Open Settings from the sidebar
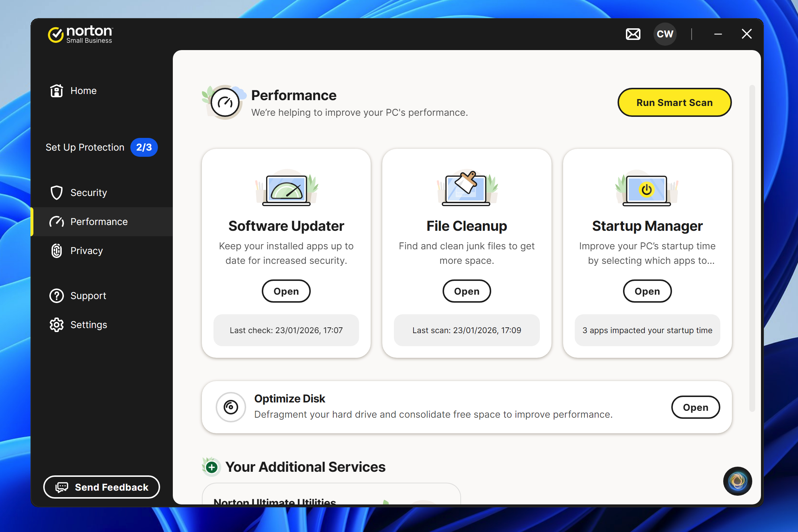The width and height of the screenshot is (798, 532). pyautogui.click(x=88, y=325)
